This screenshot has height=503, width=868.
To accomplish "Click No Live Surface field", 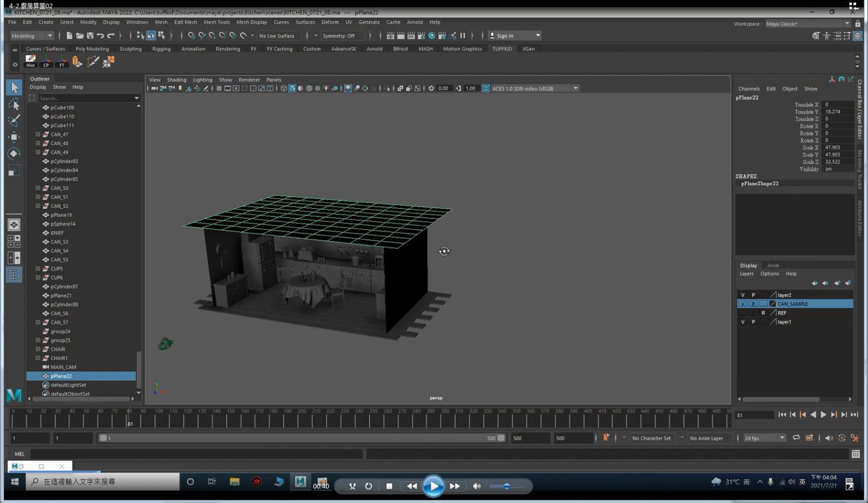I will 279,36.
